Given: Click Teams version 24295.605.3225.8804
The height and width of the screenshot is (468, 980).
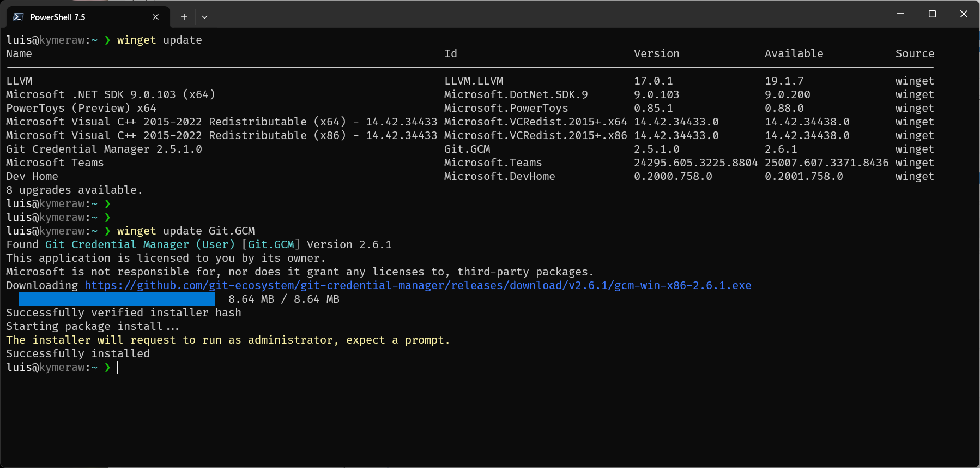Looking at the screenshot, I should coord(696,163).
